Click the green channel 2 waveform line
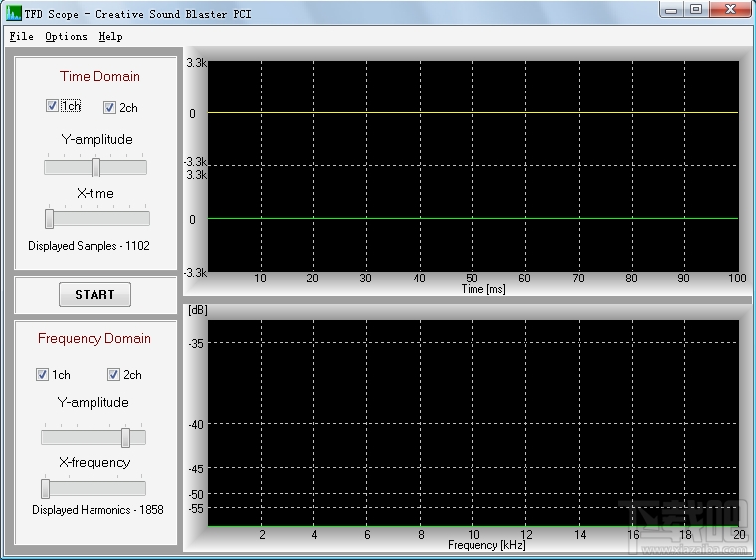This screenshot has height=560, width=756. coord(472,218)
